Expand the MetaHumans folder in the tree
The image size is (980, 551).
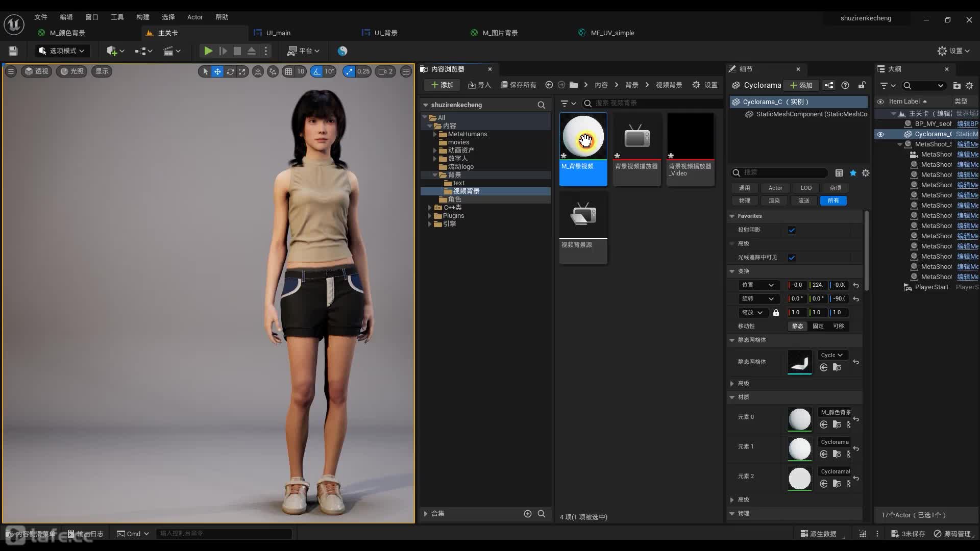pos(435,134)
